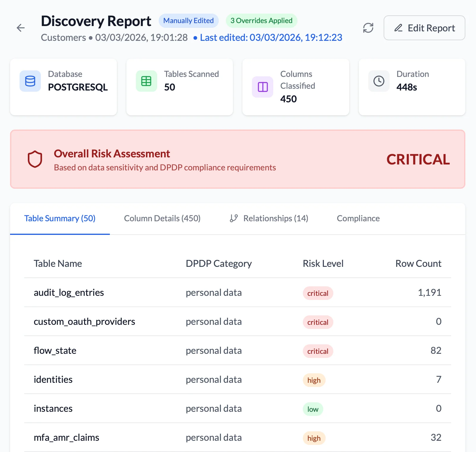
Task: Click the pencil icon in Edit Report
Action: (x=398, y=28)
